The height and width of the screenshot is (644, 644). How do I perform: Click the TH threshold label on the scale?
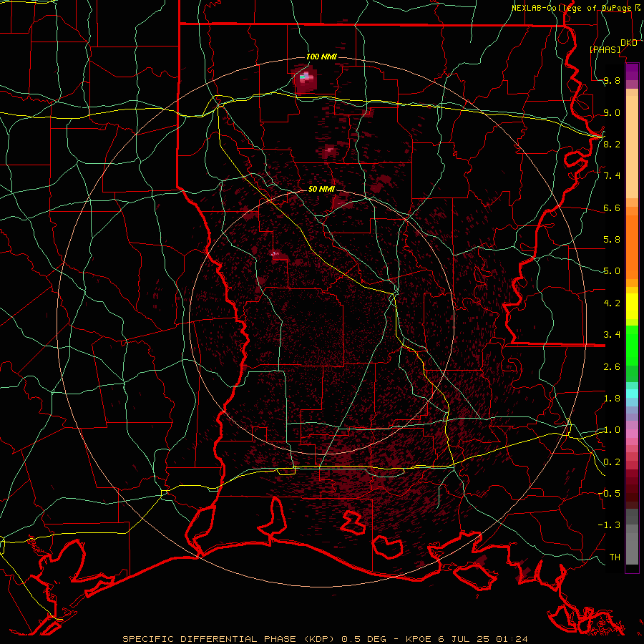pos(615,557)
